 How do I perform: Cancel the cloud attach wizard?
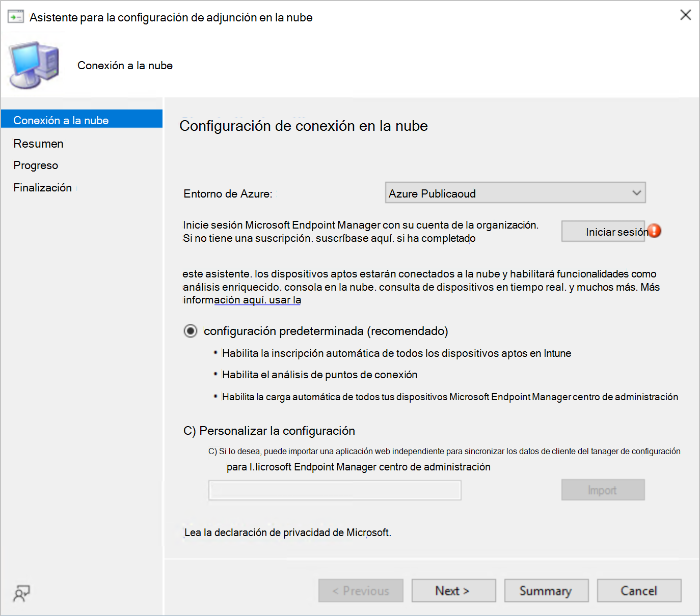coord(639,591)
